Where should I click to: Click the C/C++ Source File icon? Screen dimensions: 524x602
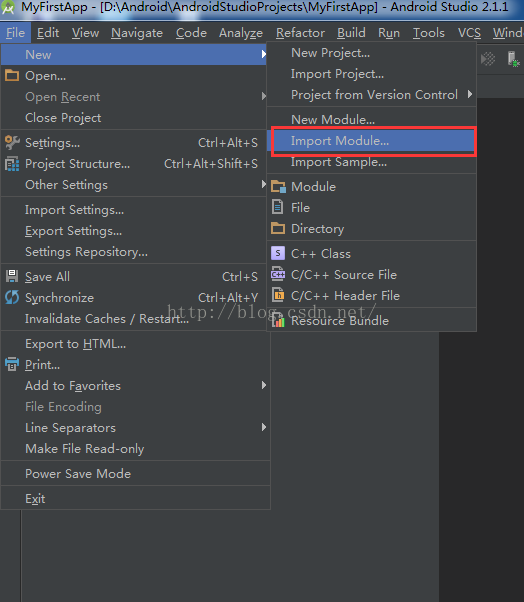point(278,274)
